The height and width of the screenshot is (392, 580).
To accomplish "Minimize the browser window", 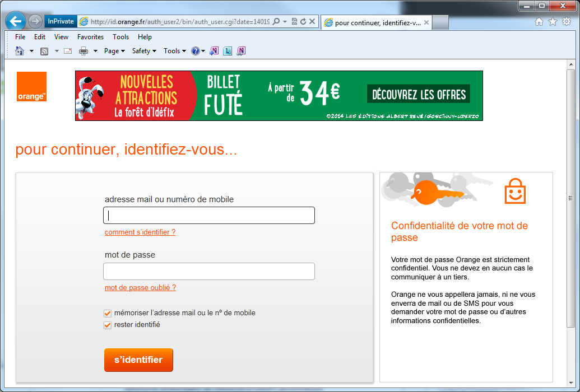I will [527, 6].
